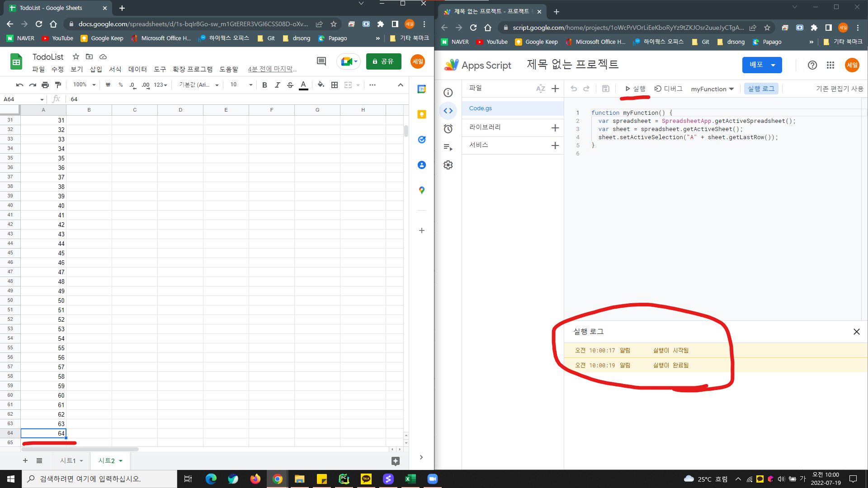The image size is (868, 488).
Task: Open the myFunction selector dropdown
Action: tap(712, 89)
